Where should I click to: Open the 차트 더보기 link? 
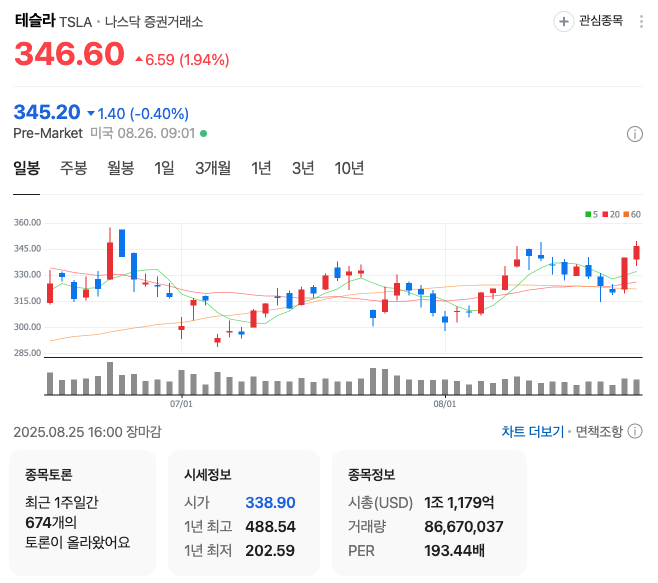(x=533, y=431)
